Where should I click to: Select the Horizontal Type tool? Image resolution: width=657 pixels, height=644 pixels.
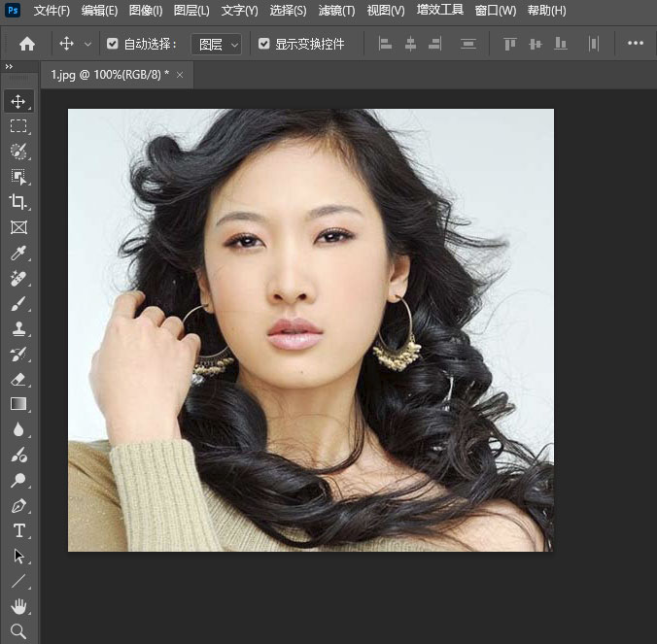point(18,530)
